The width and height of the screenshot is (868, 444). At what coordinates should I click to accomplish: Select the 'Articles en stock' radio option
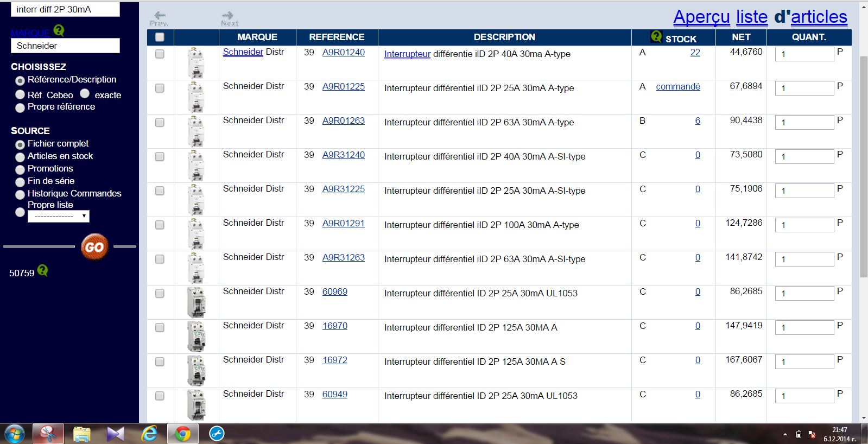(x=20, y=157)
